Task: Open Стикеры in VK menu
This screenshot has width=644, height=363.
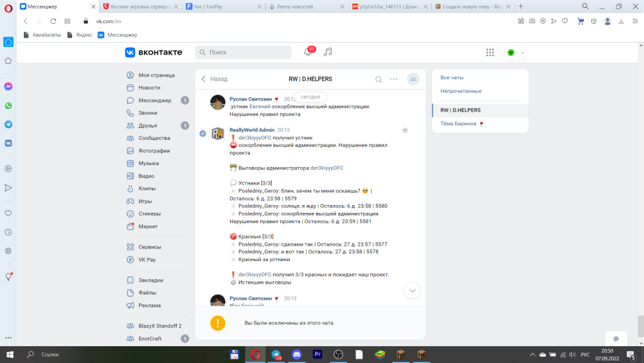Action: coord(149,214)
